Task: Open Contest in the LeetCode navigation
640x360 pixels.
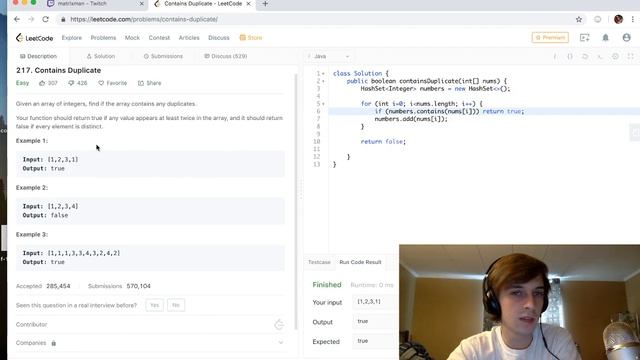Action: (159, 38)
